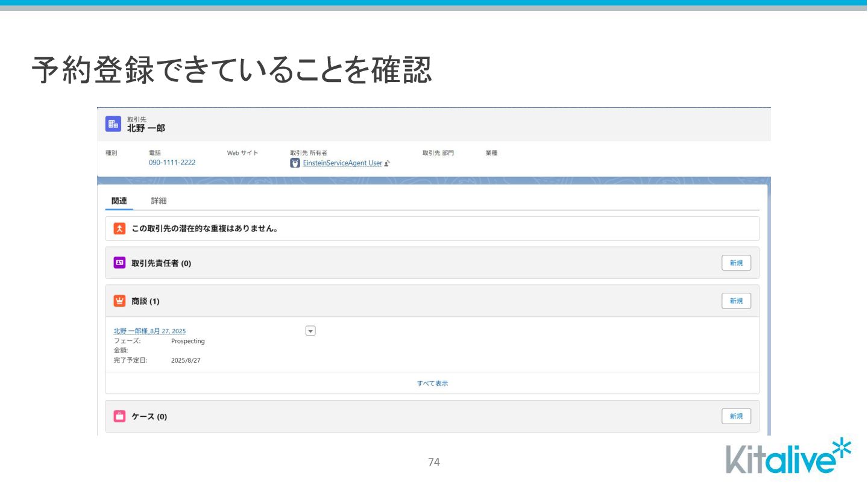Image resolution: width=868 pixels, height=488 pixels.
Task: Click the 取引先責任者 (0) section heading
Action: (x=161, y=263)
